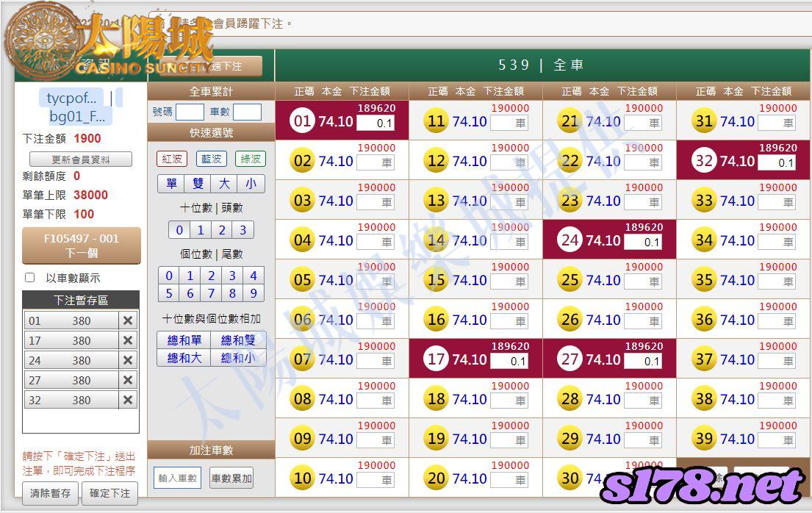Image resolution: width=812 pixels, height=513 pixels.
Task: Click the 車數累加 button
Action: (231, 478)
